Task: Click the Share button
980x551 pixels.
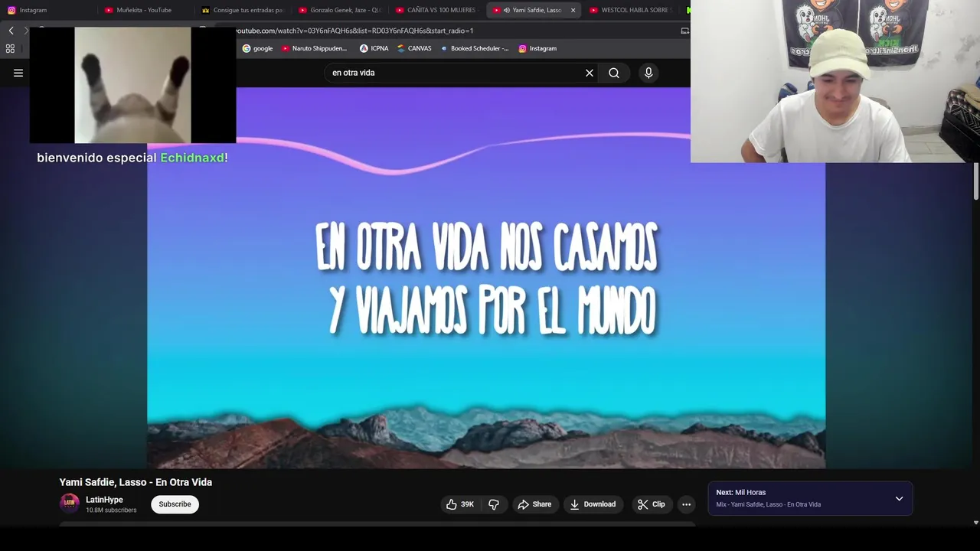Action: tap(534, 504)
